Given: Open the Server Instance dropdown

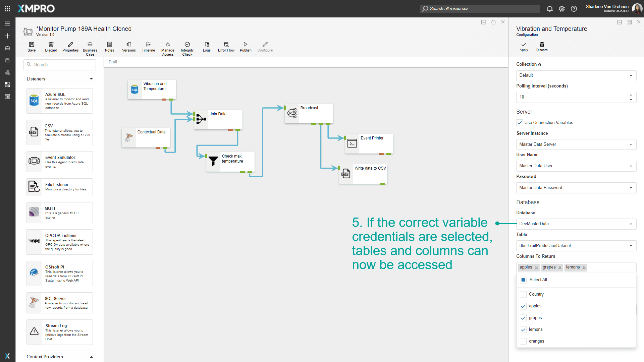Looking at the screenshot, I should tap(576, 144).
